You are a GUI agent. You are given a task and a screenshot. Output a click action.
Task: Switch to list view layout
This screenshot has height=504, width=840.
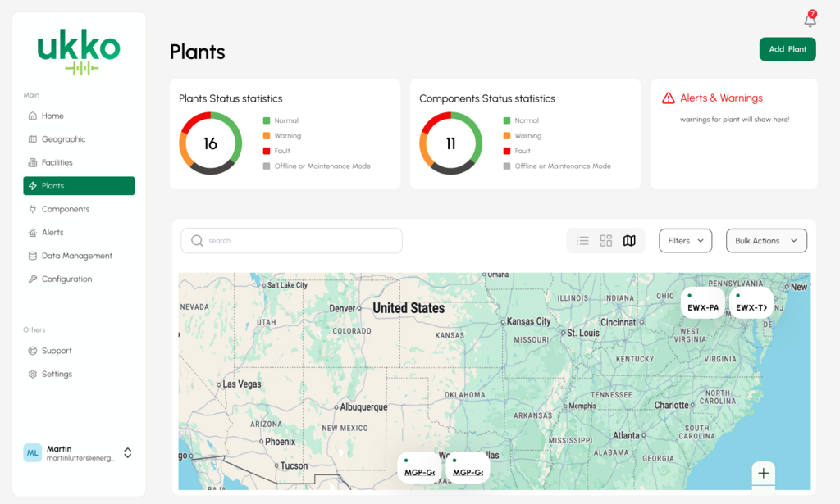582,241
